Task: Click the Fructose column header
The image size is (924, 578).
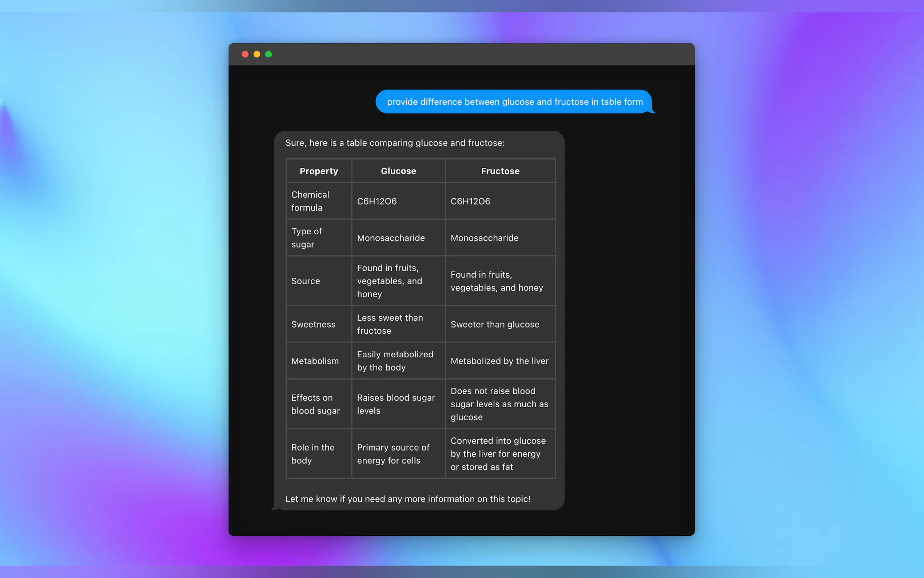Action: 499,171
